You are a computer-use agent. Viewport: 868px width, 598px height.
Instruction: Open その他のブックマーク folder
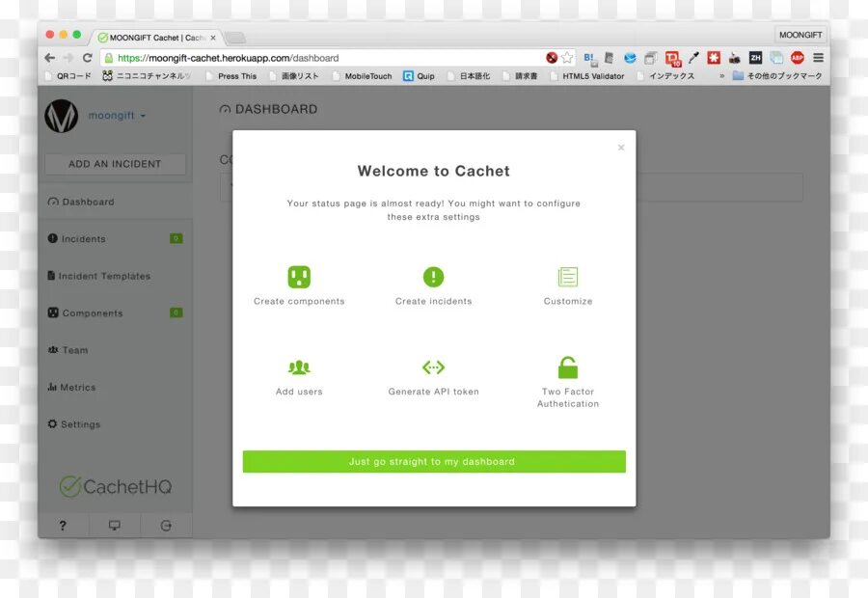click(777, 76)
